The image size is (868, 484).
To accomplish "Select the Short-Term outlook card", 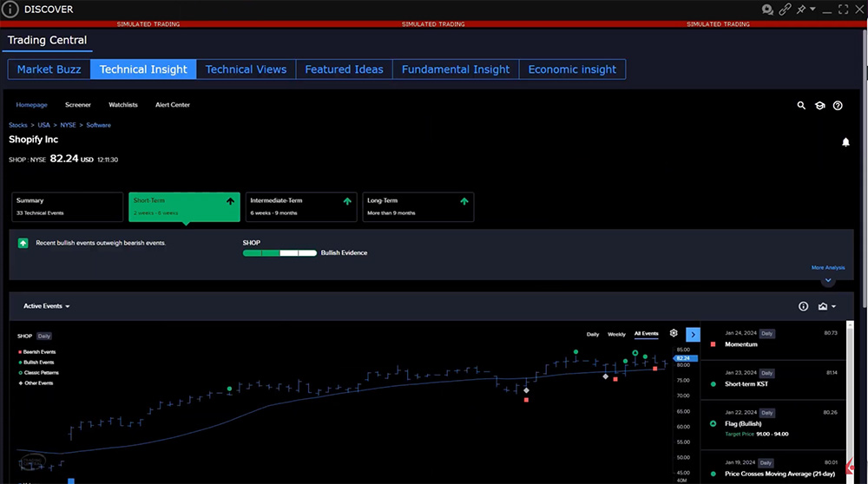I will [x=184, y=206].
